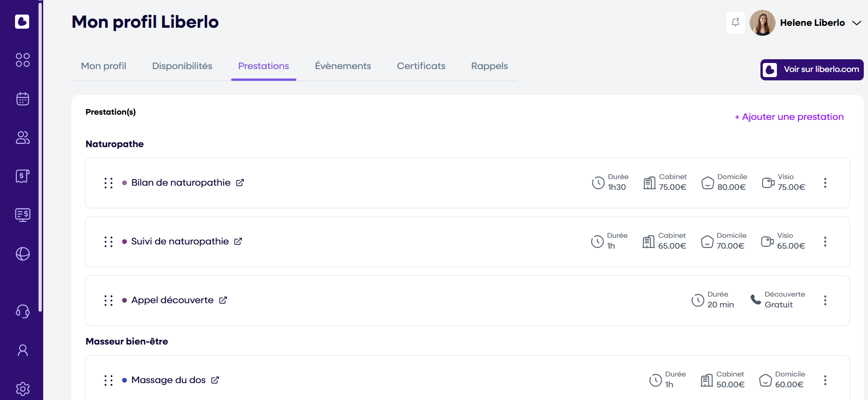The width and height of the screenshot is (868, 400).
Task: Open options menu for Bilan de naturopathie
Action: pyautogui.click(x=825, y=183)
